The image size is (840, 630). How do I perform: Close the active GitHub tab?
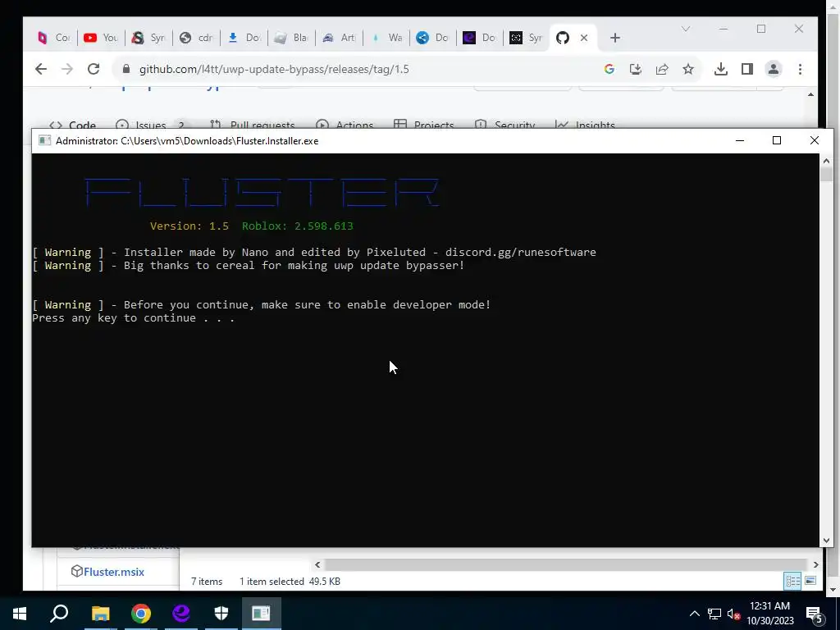pyautogui.click(x=584, y=38)
